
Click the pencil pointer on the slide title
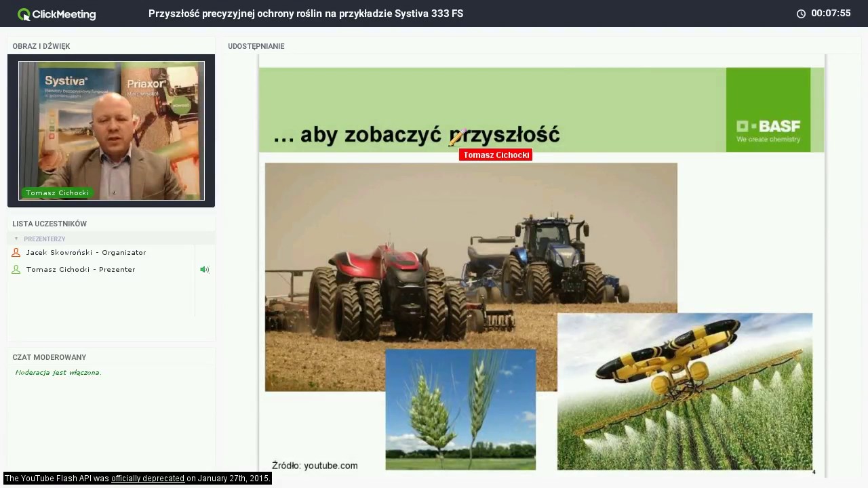(457, 138)
